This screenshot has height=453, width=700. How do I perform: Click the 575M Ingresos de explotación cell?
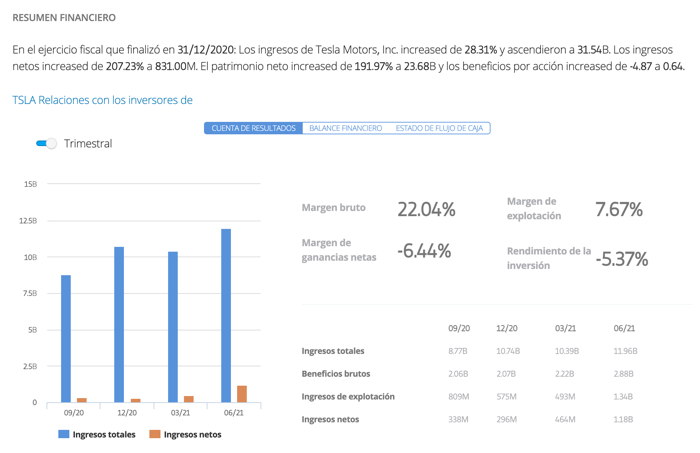506,397
